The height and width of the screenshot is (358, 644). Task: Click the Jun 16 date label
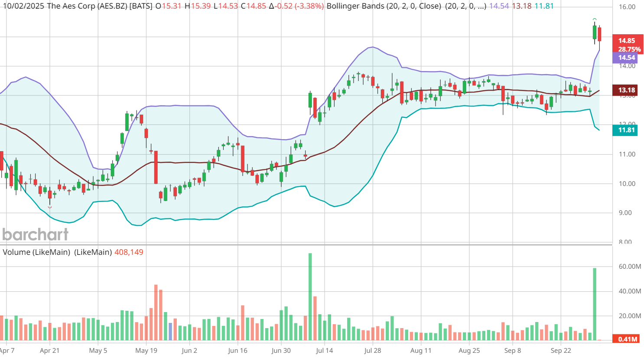pos(237,351)
